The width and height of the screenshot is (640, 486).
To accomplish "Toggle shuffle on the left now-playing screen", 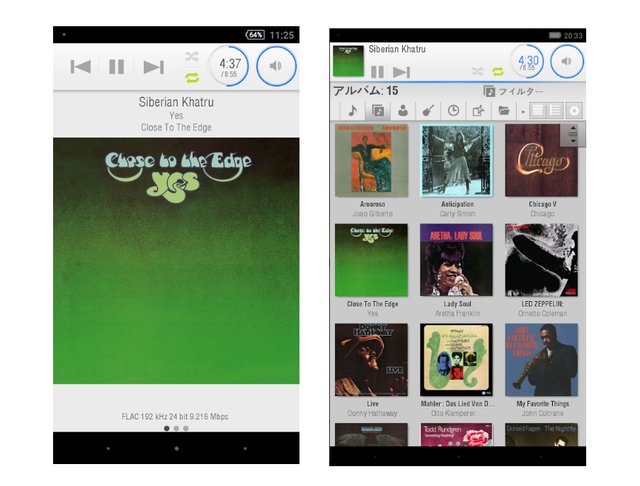I will coord(192,56).
